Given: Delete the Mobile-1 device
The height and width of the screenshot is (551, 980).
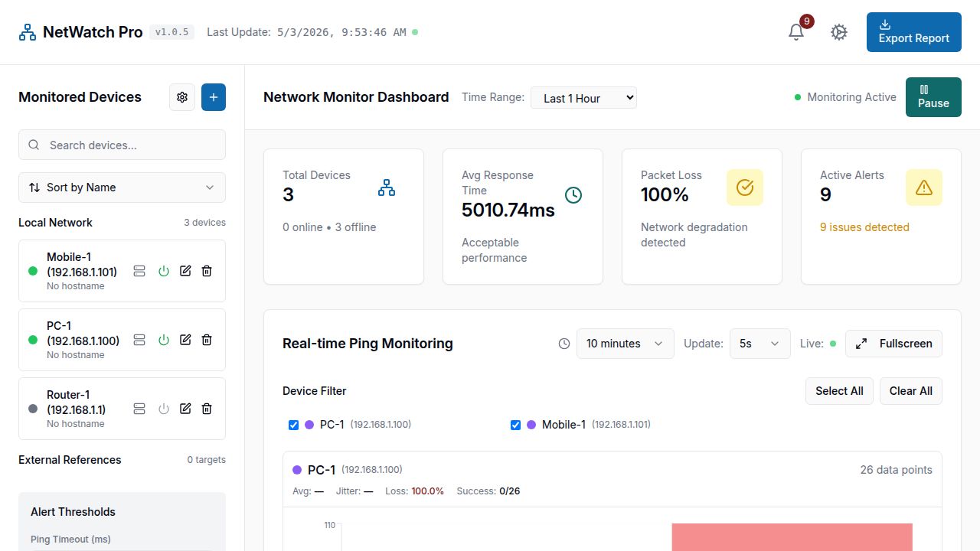Looking at the screenshot, I should [207, 271].
